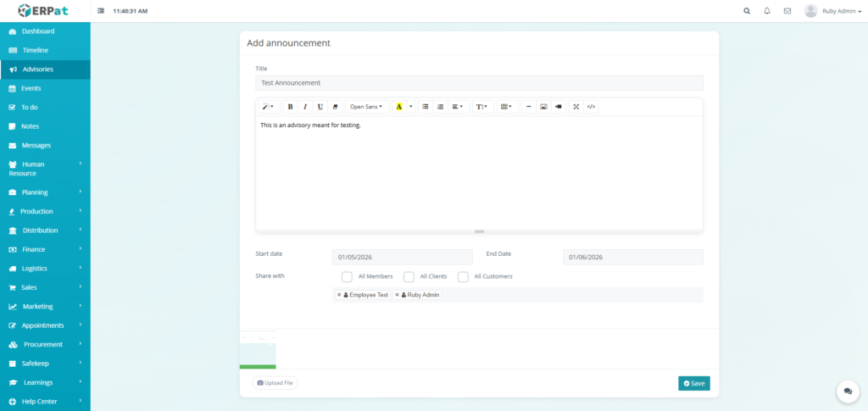The width and height of the screenshot is (868, 411).
Task: Pick the yellow text highlight color
Action: (x=399, y=107)
